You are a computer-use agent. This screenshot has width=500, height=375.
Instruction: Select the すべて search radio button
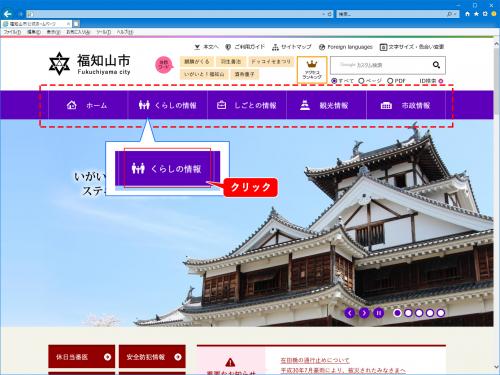(334, 81)
